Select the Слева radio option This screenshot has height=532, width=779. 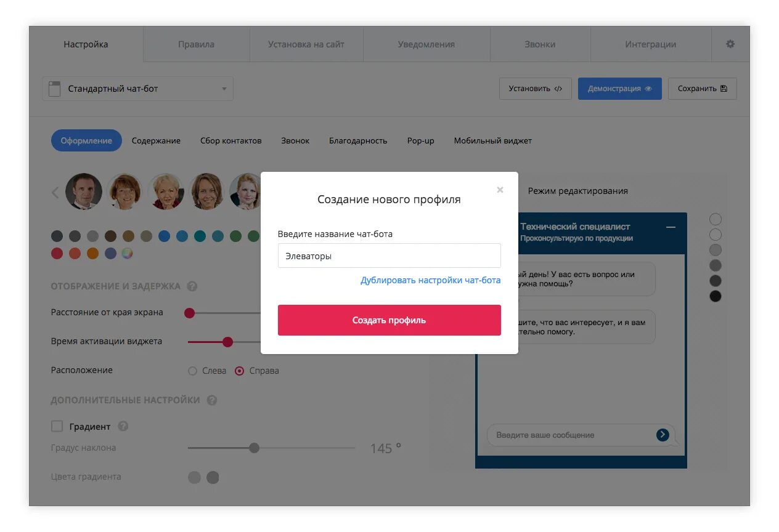click(207, 371)
